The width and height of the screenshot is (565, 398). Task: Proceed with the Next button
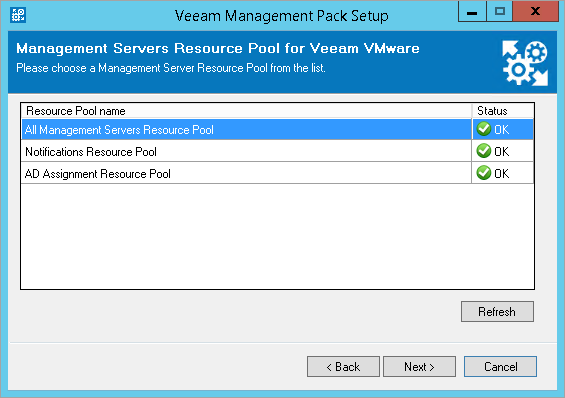pyautogui.click(x=419, y=367)
